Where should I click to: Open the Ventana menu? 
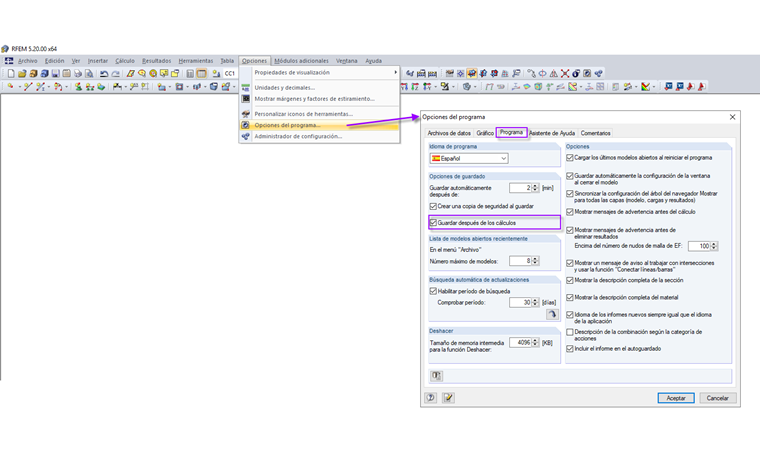coord(347,61)
